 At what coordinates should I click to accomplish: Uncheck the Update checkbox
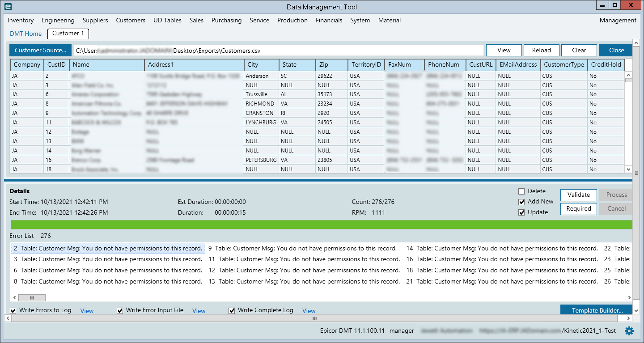pyautogui.click(x=521, y=212)
